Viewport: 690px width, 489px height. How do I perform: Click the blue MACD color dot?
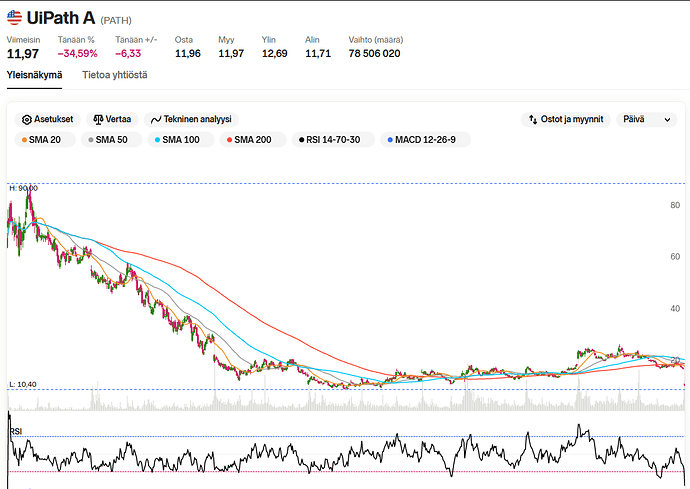(x=390, y=140)
